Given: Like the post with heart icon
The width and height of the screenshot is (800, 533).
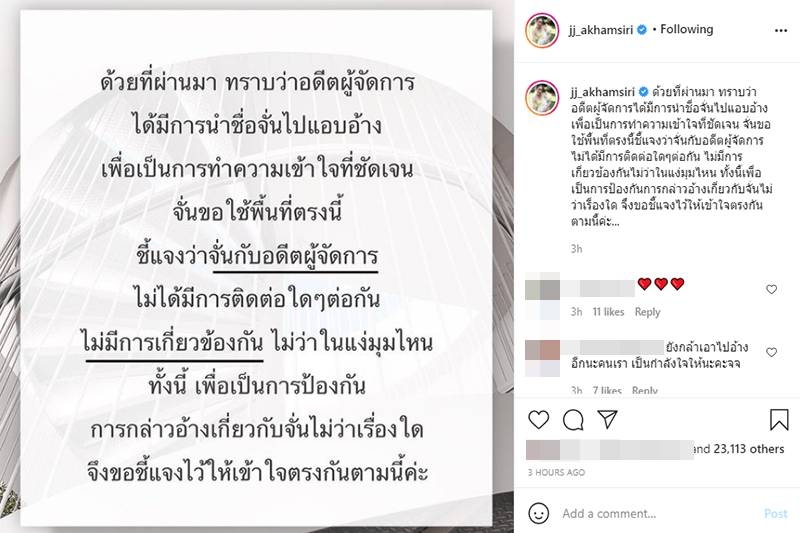Looking at the screenshot, I should pyautogui.click(x=538, y=419).
